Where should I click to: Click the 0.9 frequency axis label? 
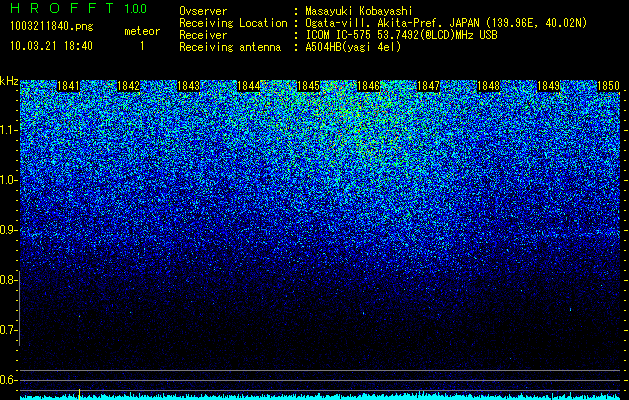9,230
